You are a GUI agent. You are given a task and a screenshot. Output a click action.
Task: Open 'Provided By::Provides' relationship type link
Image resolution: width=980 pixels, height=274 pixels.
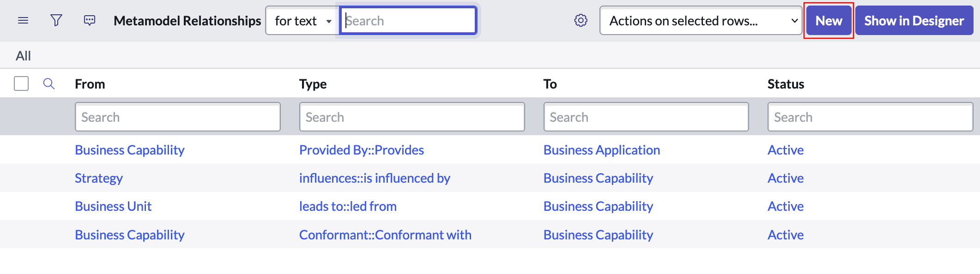(x=361, y=150)
